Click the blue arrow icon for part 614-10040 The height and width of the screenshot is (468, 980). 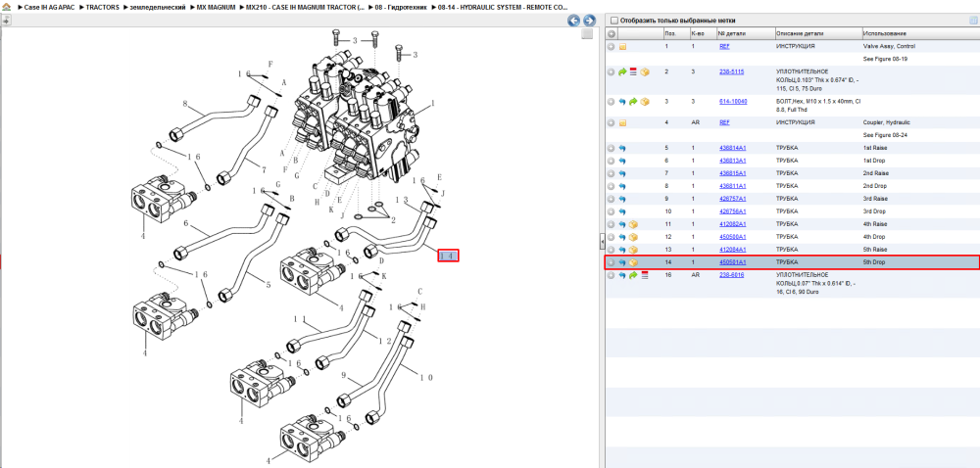[x=622, y=102]
